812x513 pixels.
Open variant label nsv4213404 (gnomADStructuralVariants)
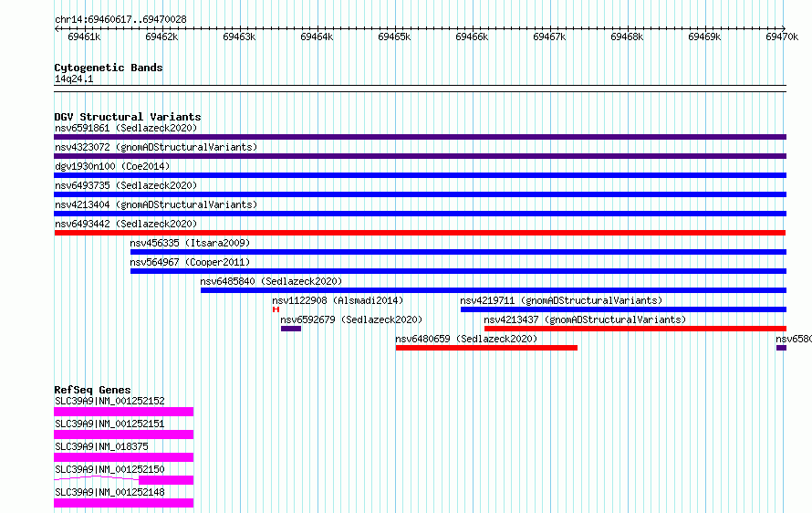tap(156, 204)
